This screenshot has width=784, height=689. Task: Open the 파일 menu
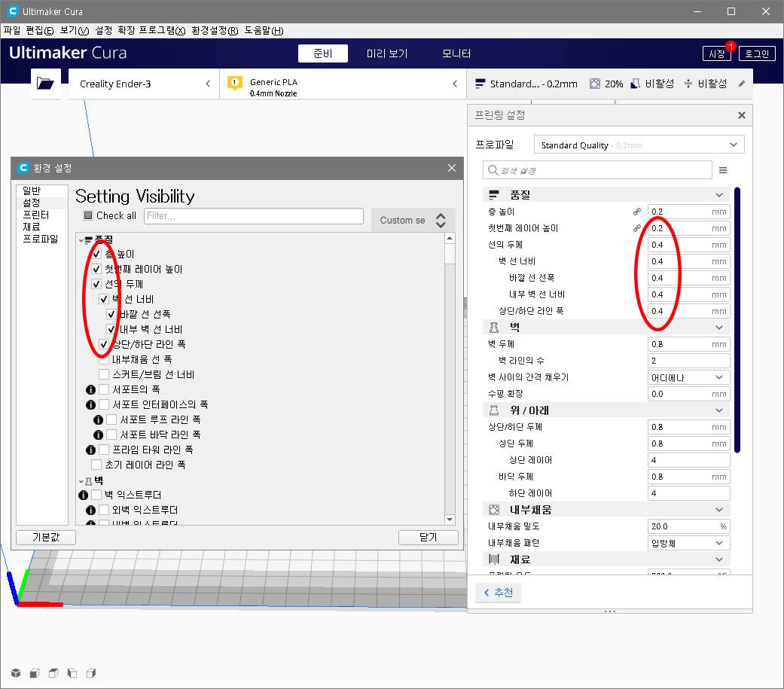tap(12, 31)
